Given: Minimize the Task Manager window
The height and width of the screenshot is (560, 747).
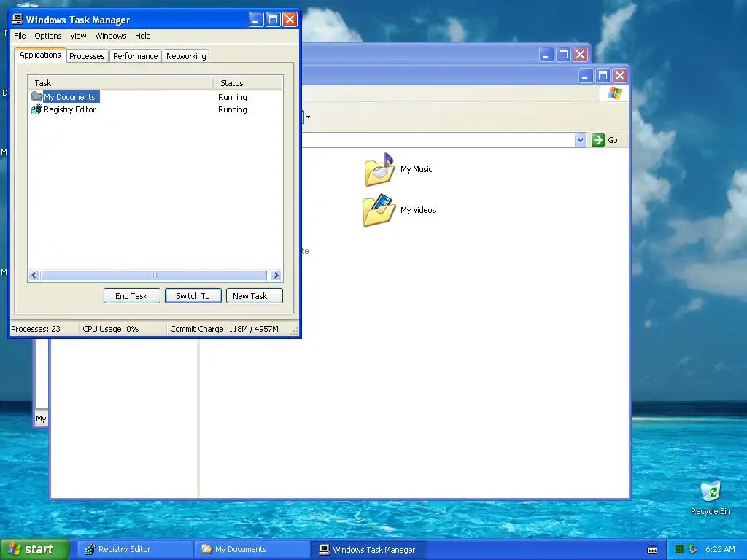Looking at the screenshot, I should tap(256, 20).
